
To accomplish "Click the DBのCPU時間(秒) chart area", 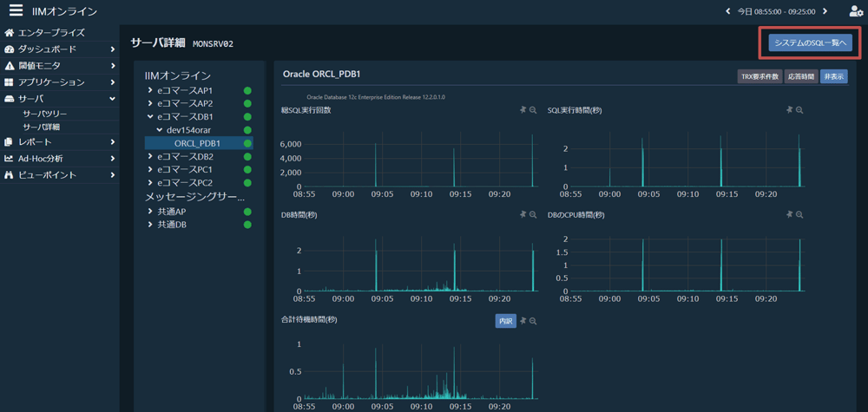I will pyautogui.click(x=686, y=265).
